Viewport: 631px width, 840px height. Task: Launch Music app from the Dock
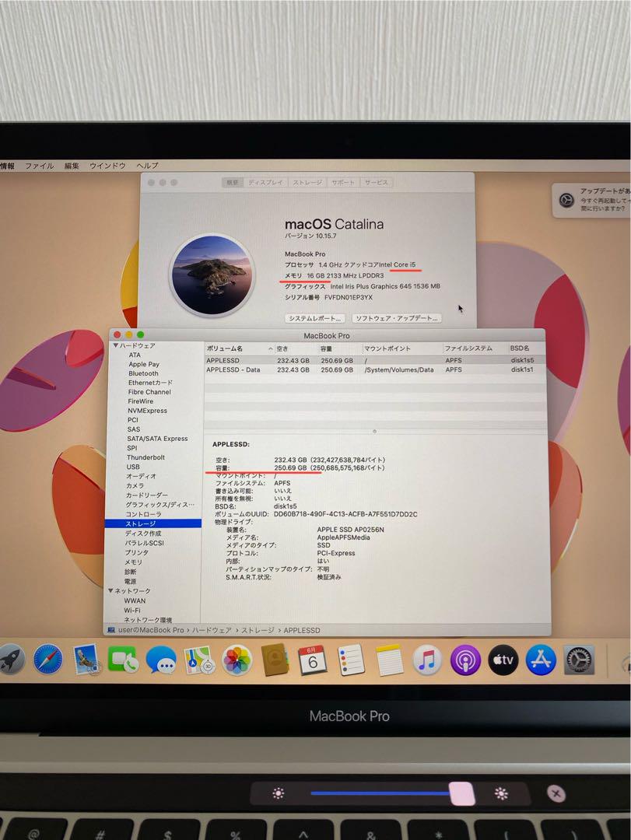pos(426,660)
